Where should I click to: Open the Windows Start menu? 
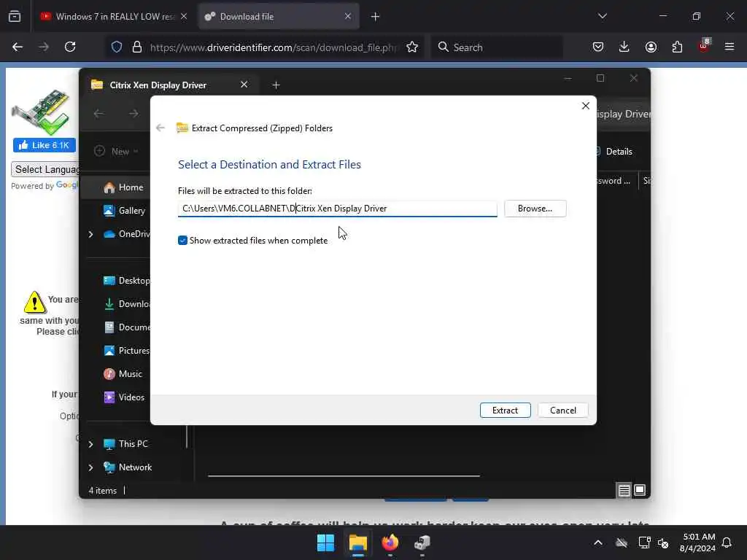pos(326,542)
